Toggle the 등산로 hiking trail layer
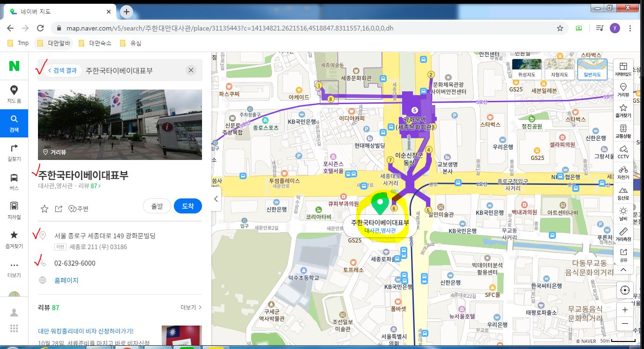The height and width of the screenshot is (349, 644). (623, 193)
